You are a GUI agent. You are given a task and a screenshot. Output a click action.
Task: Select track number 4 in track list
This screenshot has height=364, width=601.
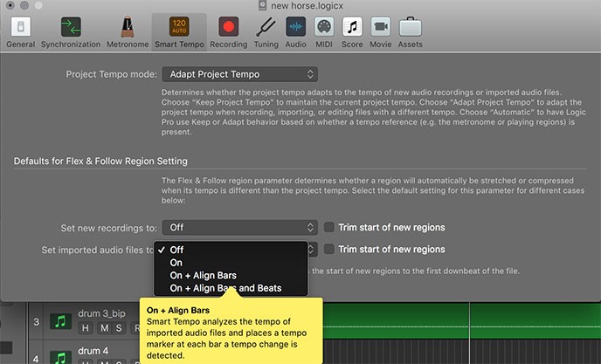point(36,359)
